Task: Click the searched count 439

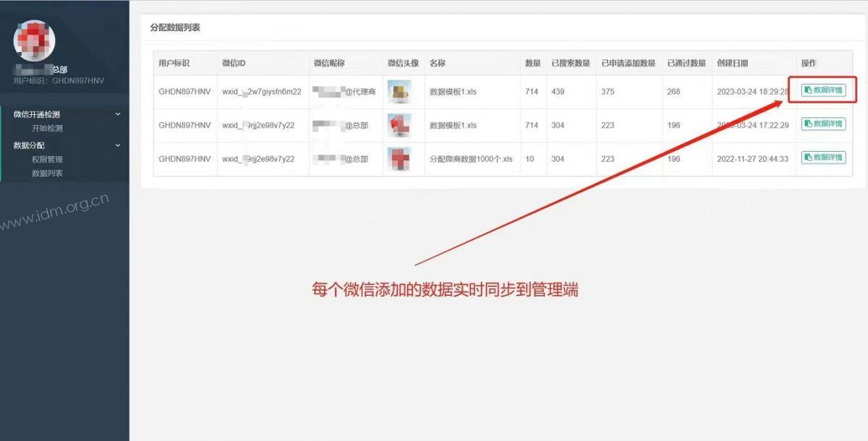Action: pos(558,92)
